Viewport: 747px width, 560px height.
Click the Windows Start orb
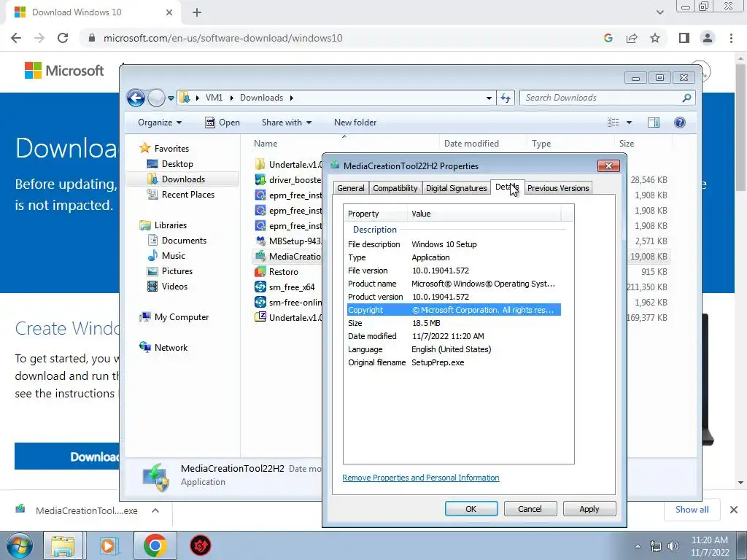(20, 545)
